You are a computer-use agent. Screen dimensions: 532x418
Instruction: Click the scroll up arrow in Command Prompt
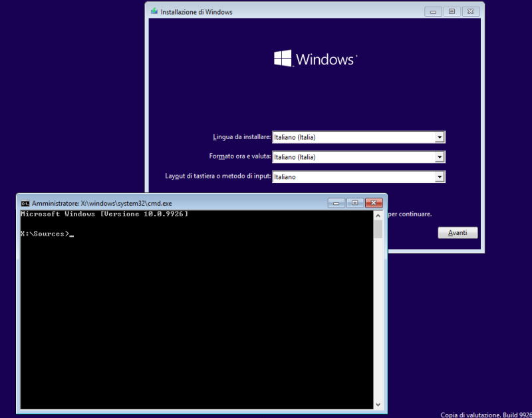click(378, 216)
